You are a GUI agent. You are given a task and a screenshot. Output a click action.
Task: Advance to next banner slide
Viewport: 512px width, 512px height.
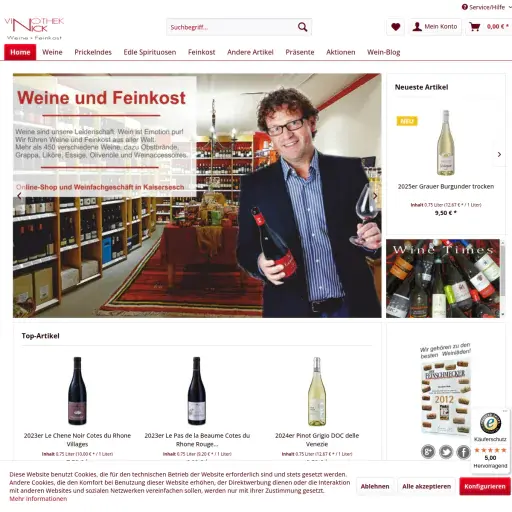pos(375,196)
